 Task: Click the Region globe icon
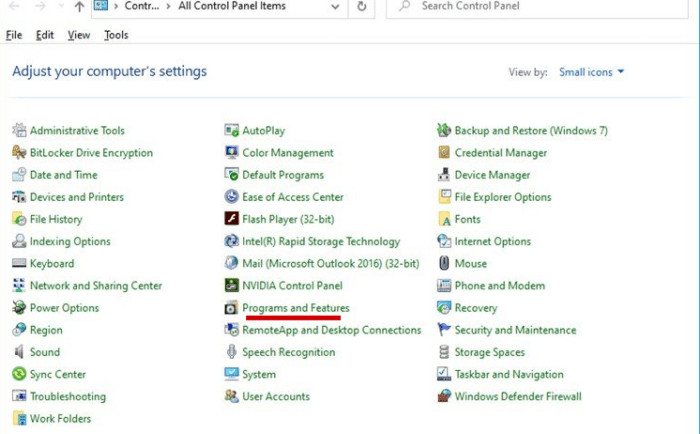pos(19,330)
